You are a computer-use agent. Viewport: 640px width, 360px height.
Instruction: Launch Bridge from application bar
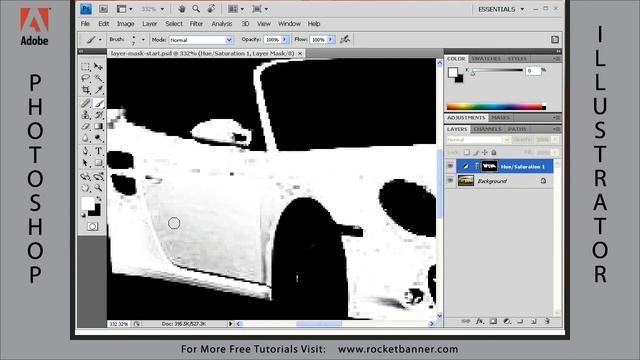coord(103,9)
